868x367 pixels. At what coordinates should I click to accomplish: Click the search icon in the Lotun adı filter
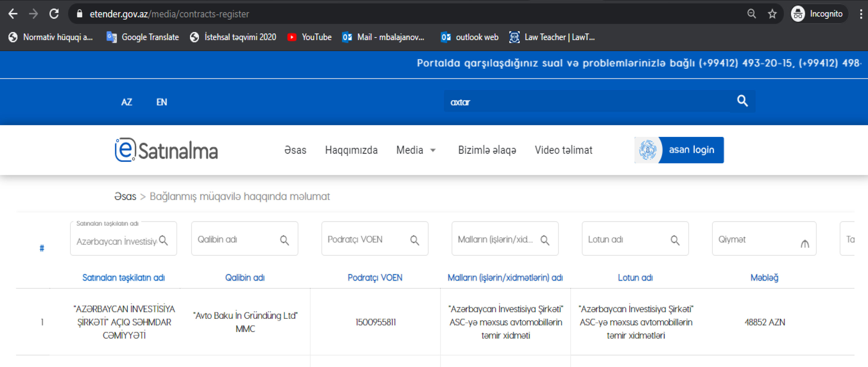click(x=675, y=240)
